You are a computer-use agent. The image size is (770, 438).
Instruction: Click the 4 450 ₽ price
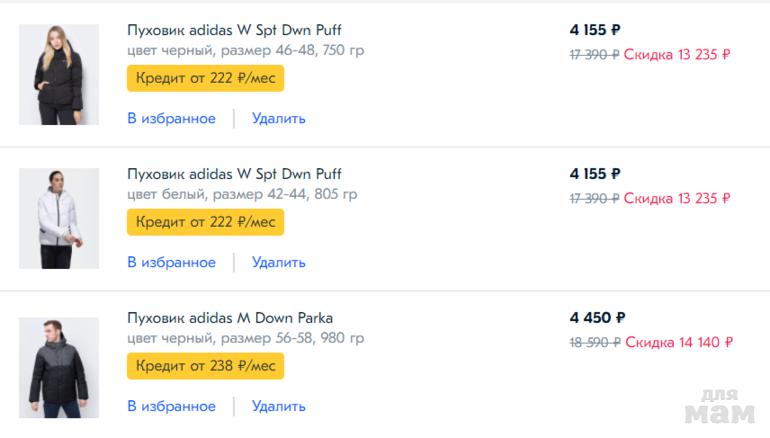597,318
